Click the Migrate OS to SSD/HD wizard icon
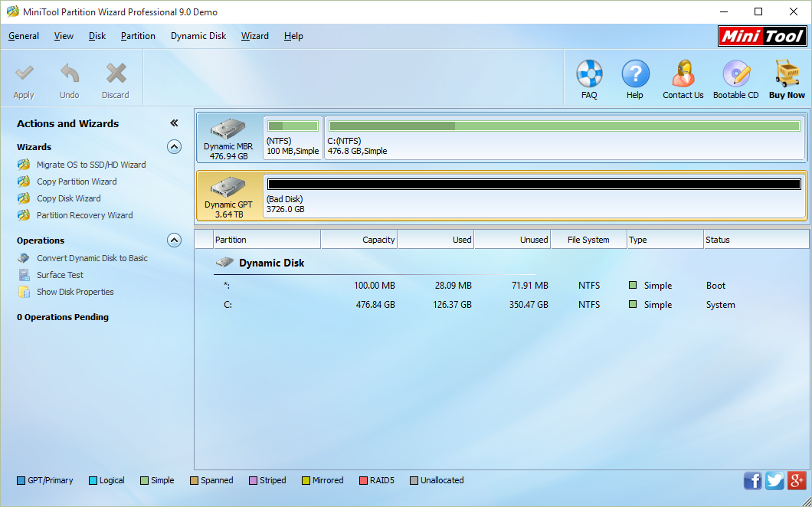The height and width of the screenshot is (507, 812). pos(23,165)
